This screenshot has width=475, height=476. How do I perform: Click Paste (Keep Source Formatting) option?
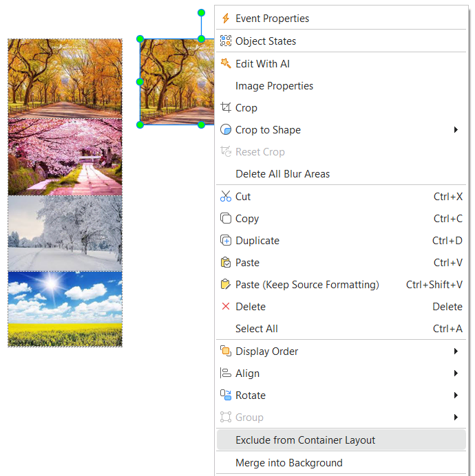[x=307, y=285]
